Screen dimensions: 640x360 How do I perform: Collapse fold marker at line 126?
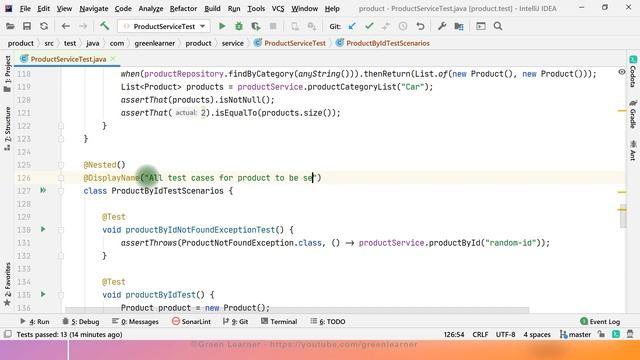tap(61, 178)
